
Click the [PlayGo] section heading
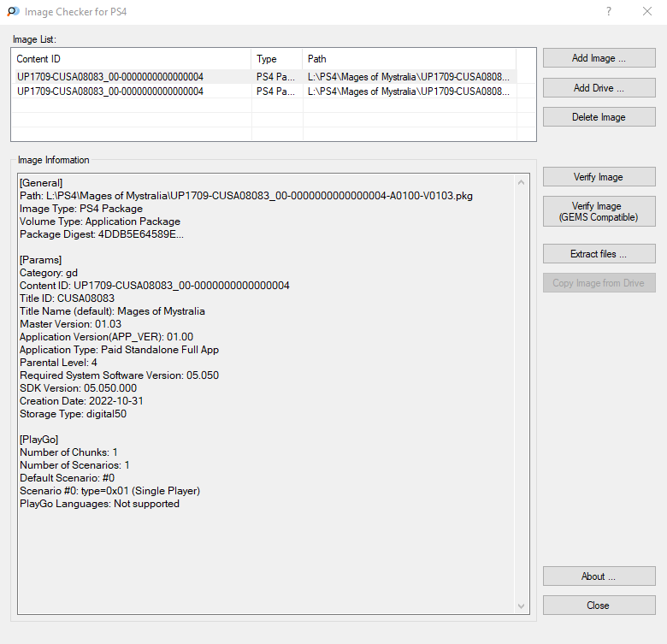(x=39, y=440)
